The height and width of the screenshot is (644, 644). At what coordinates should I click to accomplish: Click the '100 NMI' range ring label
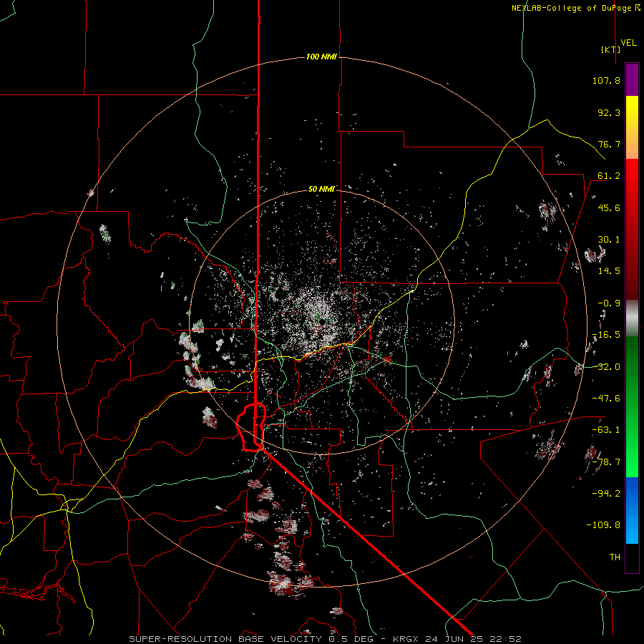321,57
